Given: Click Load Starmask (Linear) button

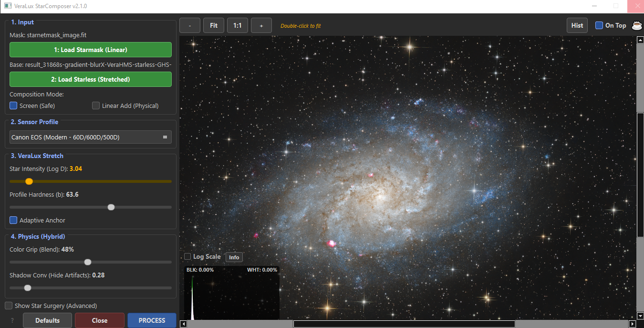Looking at the screenshot, I should pyautogui.click(x=91, y=50).
